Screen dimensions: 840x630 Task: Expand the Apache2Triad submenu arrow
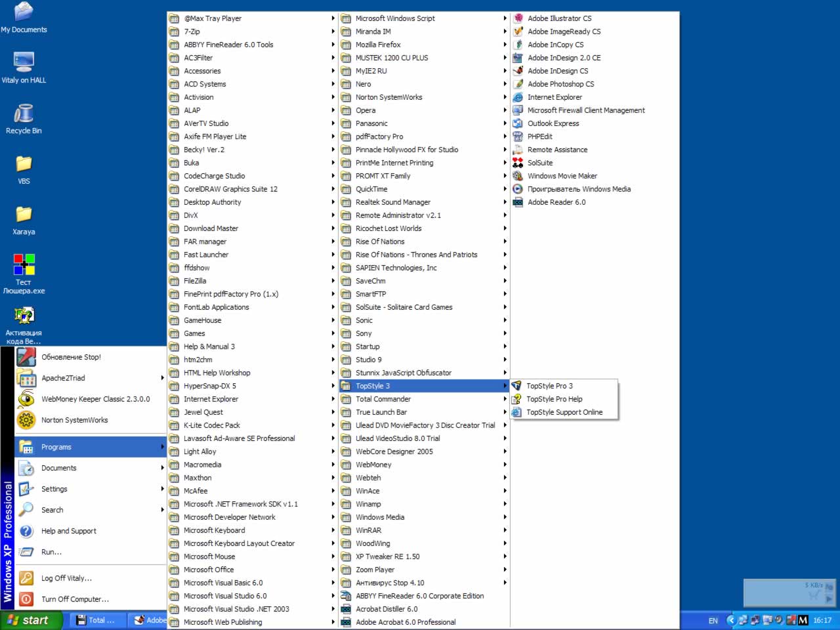click(x=162, y=378)
